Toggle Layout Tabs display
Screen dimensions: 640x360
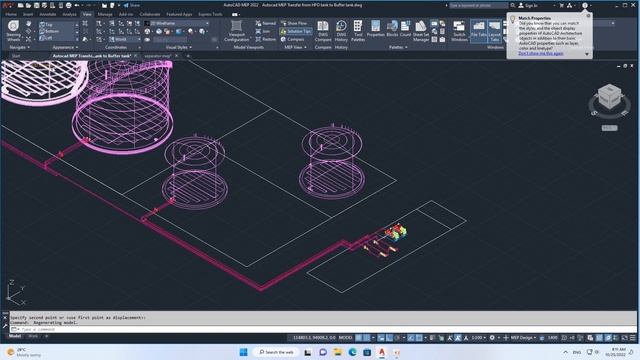[x=494, y=31]
